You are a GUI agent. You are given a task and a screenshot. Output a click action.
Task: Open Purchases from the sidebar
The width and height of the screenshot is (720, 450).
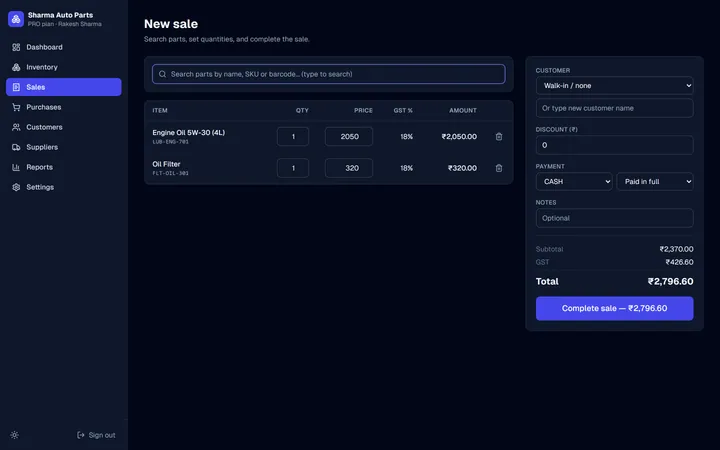coord(64,107)
